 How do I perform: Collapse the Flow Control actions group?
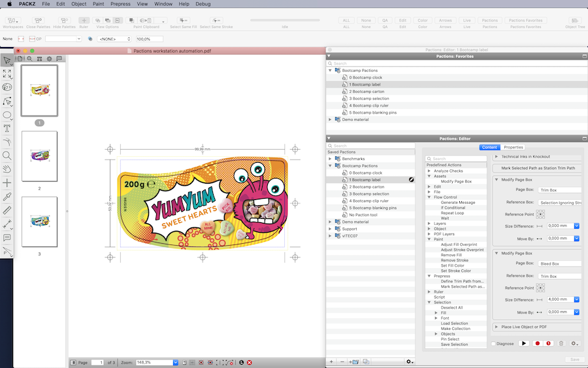tap(429, 197)
